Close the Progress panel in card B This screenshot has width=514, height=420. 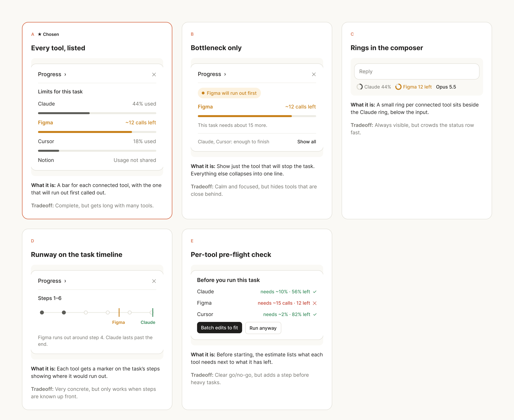pyautogui.click(x=314, y=74)
